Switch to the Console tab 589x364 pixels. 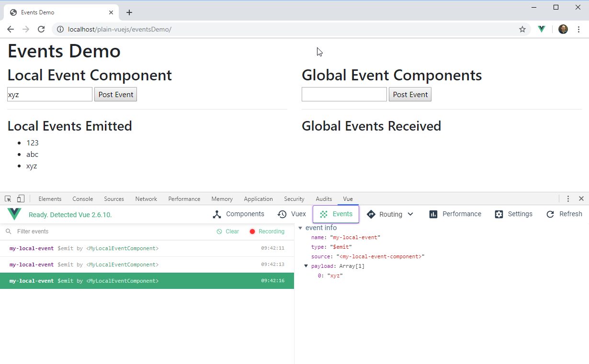pos(83,199)
